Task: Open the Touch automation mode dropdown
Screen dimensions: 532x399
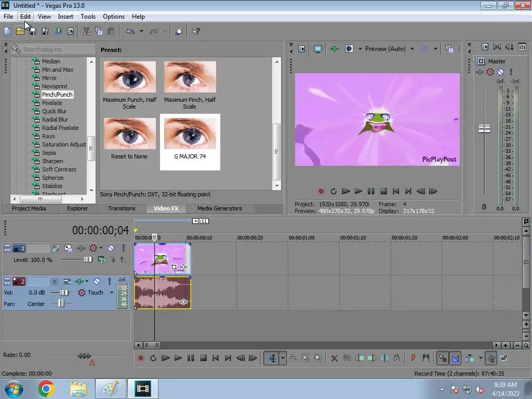Action: click(112, 292)
